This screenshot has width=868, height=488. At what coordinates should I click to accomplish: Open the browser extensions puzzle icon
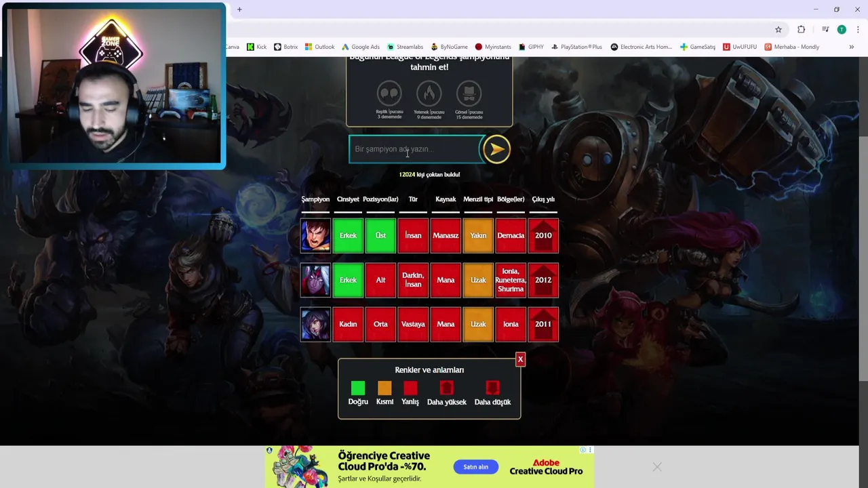tap(802, 29)
